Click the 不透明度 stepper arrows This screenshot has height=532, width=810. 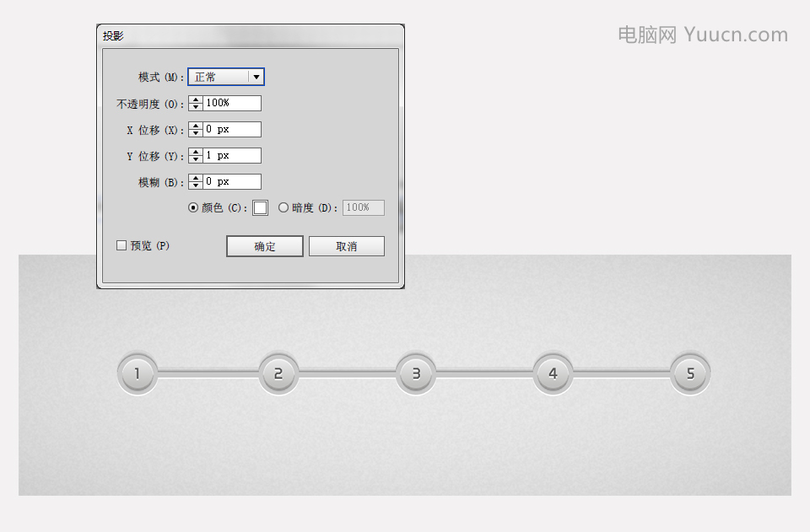[x=195, y=103]
